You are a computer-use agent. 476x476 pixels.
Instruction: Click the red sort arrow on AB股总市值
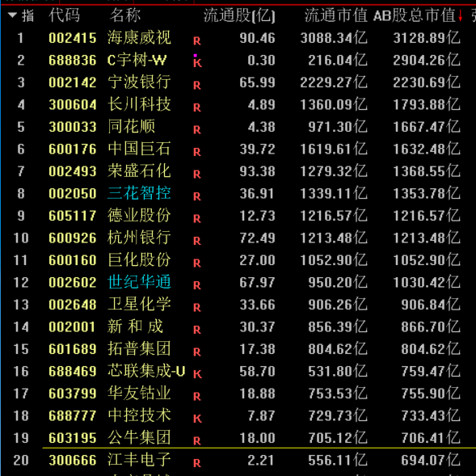pyautogui.click(x=460, y=15)
